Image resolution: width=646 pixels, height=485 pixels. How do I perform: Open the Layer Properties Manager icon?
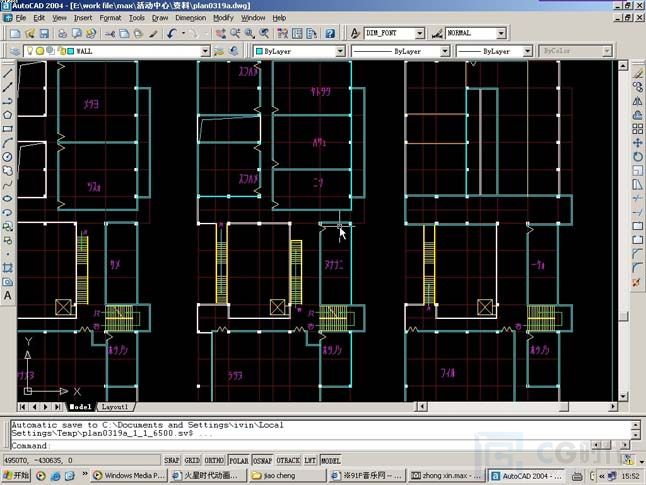click(14, 52)
